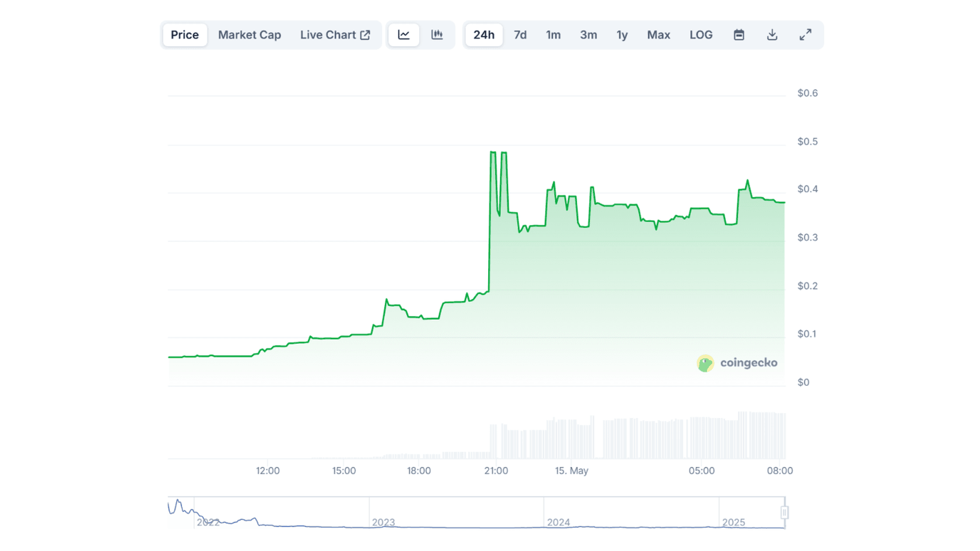
Task: Click the 05:00 time axis label
Action: (x=702, y=471)
